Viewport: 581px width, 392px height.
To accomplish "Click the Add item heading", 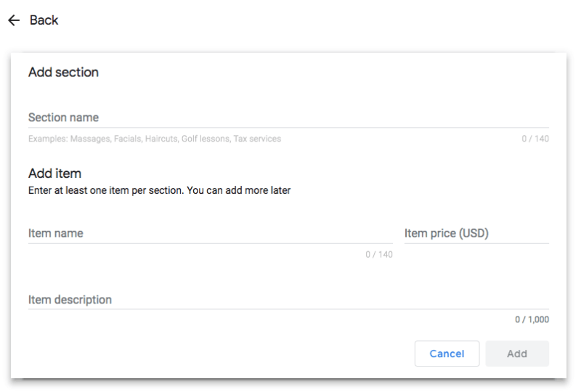I will pos(54,173).
